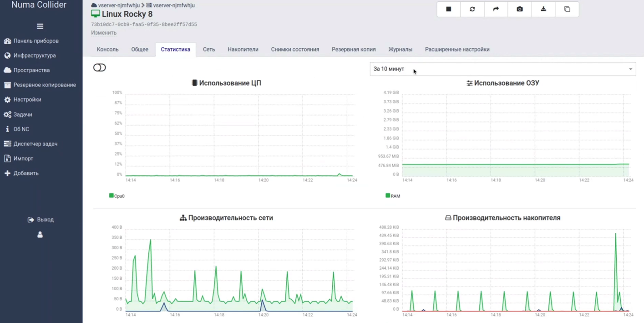Screen dimensions: 644x323
Task: Toggle Cpu0 series in the chart legend
Action: [x=117, y=196]
